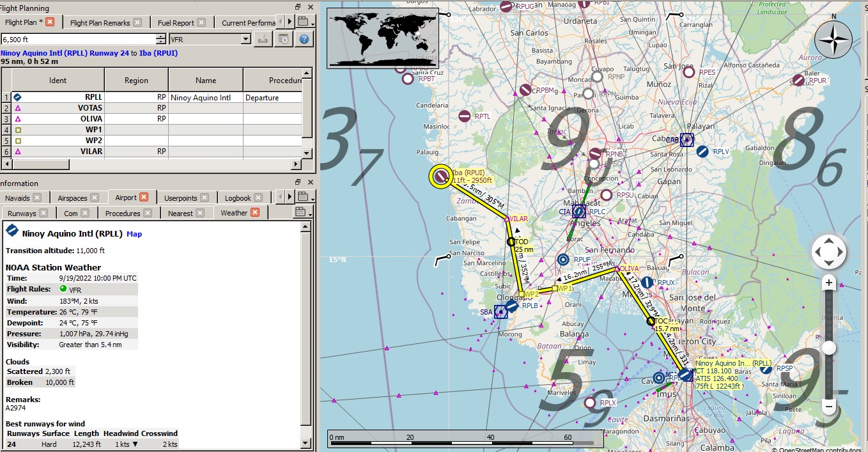
Task: Click the map compass rose icon
Action: [833, 40]
